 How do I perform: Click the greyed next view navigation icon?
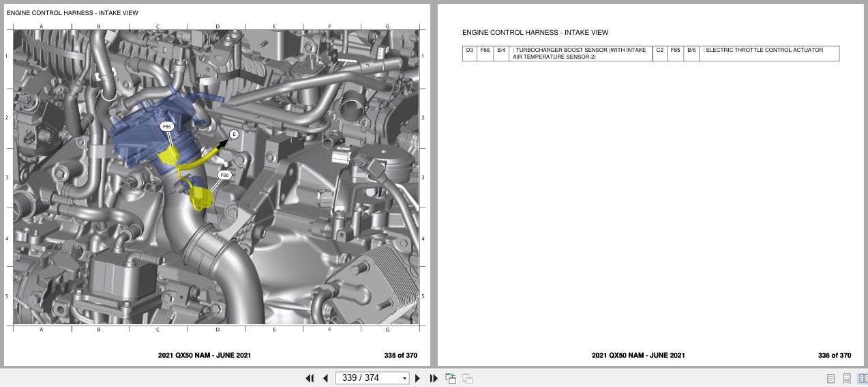[468, 378]
